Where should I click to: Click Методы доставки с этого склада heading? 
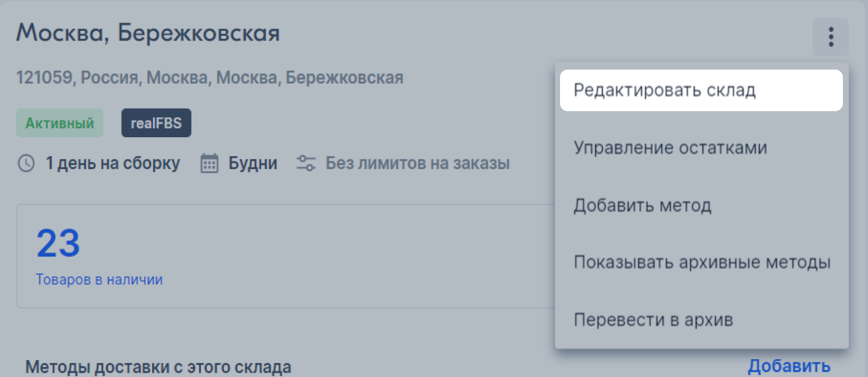pyautogui.click(x=158, y=367)
